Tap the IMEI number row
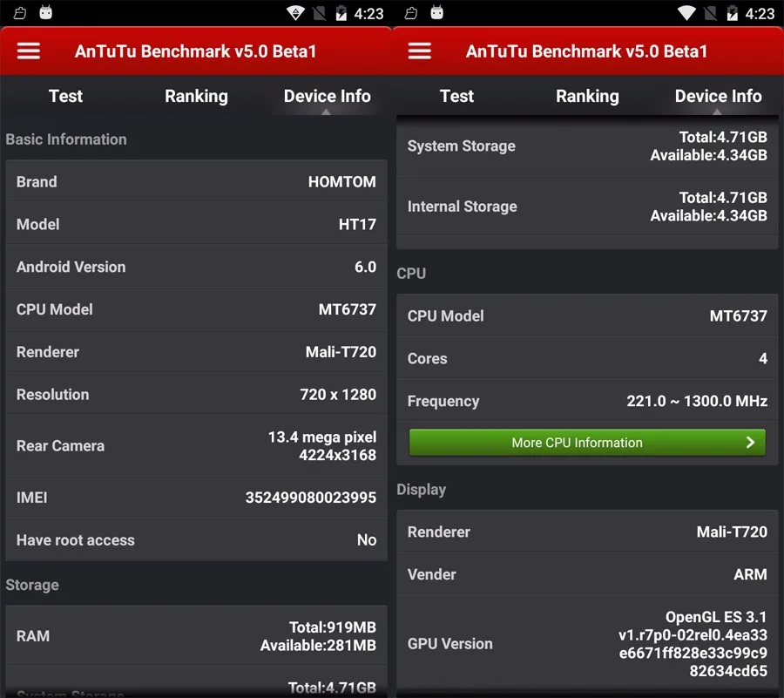784x698 pixels. [x=196, y=497]
